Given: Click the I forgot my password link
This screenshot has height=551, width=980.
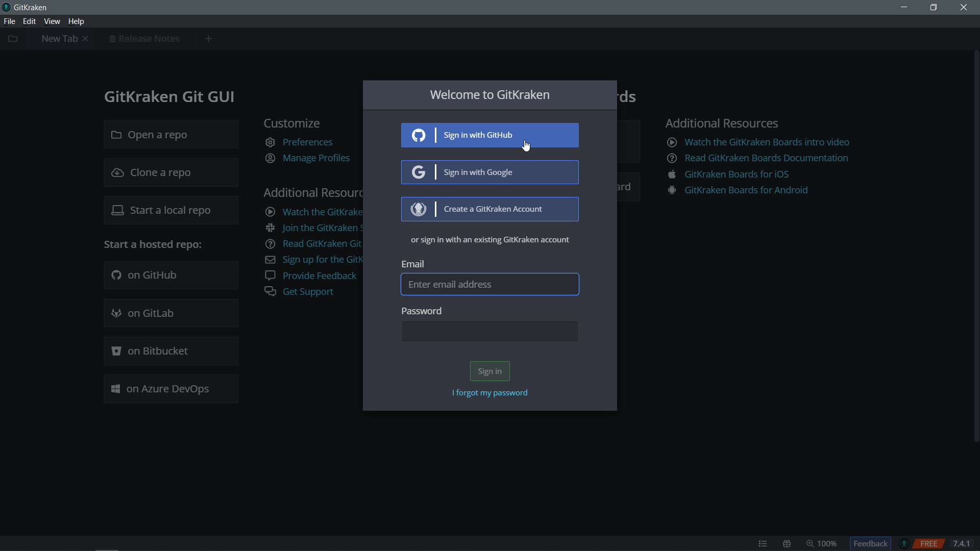Looking at the screenshot, I should click(x=489, y=392).
